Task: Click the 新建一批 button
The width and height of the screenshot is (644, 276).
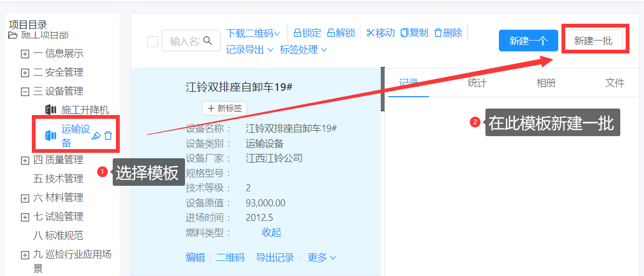Action: pos(593,41)
